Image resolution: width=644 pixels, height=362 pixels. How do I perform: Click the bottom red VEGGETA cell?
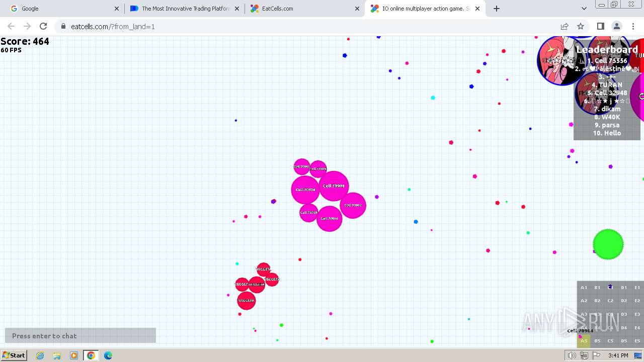pos(247,301)
